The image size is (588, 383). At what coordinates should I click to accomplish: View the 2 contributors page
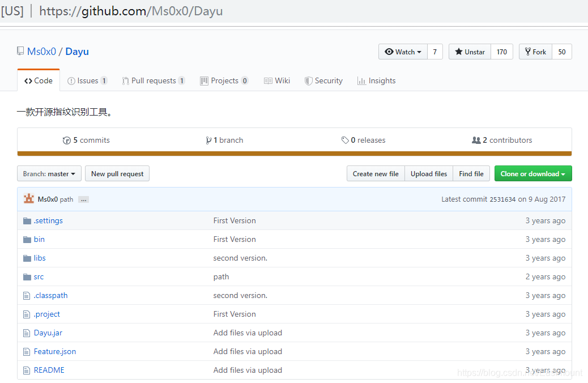point(502,141)
